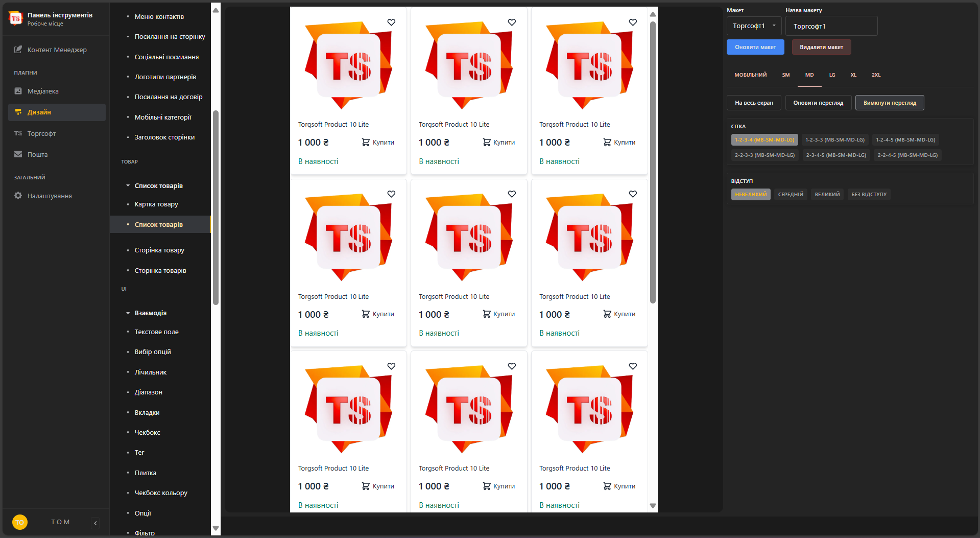The image size is (980, 538).
Task: Click the Медіатека image icon
Action: click(18, 91)
